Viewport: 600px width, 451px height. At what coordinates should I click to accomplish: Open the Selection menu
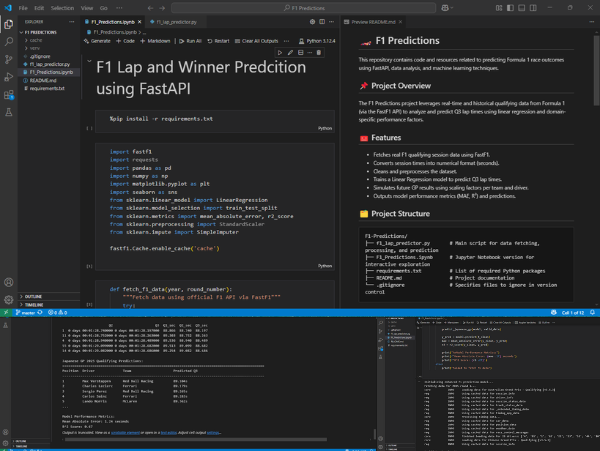coord(62,8)
